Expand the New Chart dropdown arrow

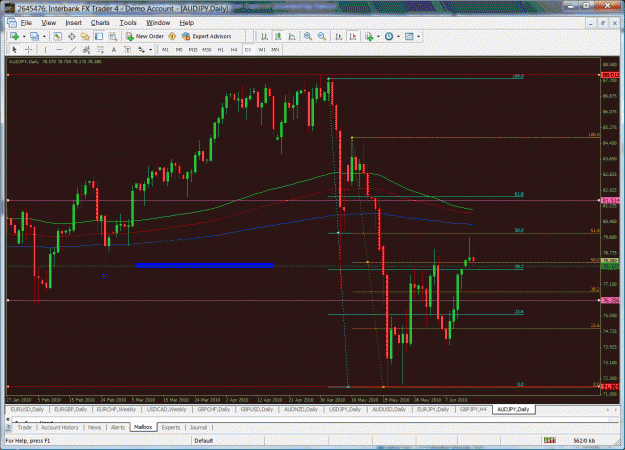(24, 37)
